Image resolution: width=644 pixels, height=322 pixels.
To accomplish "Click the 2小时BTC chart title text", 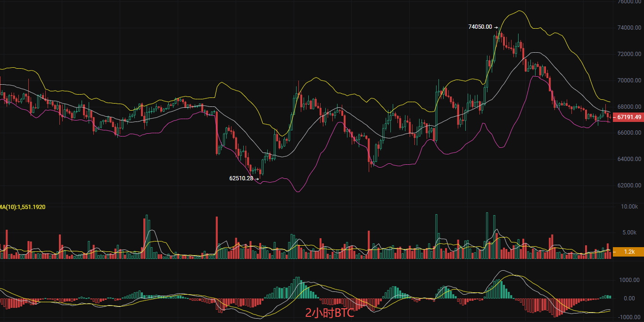I will [x=329, y=314].
